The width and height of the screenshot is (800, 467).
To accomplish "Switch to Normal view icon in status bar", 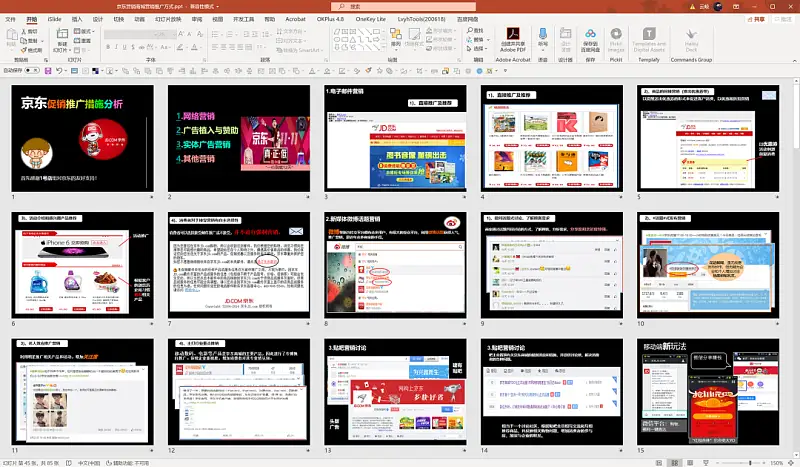I will 659,462.
